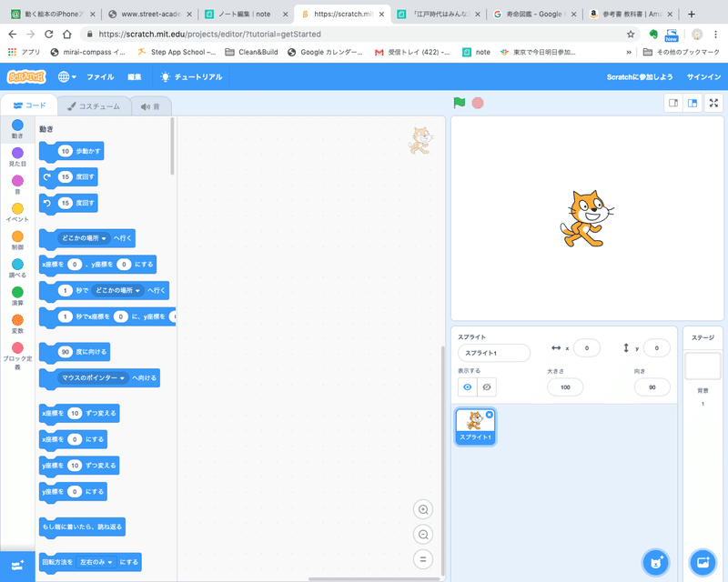Open マウスのポインター dropdown
728x582 pixels.
point(93,377)
